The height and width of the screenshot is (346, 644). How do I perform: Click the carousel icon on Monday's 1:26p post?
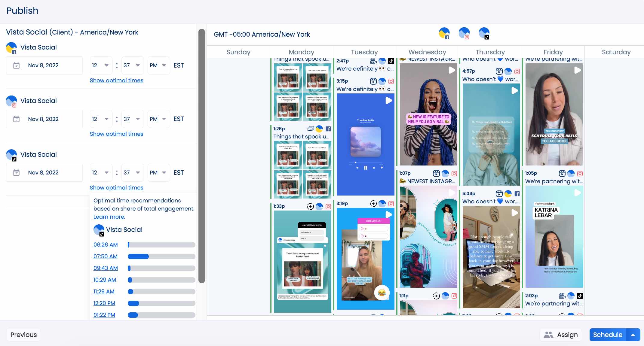(311, 129)
